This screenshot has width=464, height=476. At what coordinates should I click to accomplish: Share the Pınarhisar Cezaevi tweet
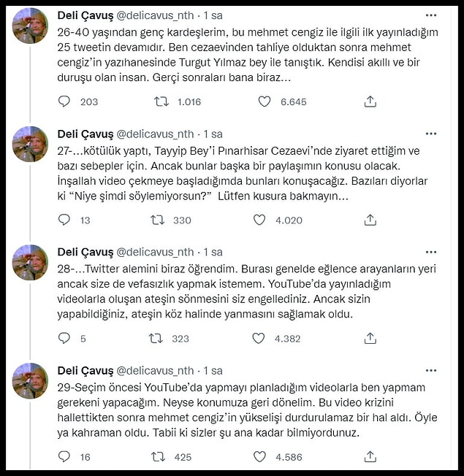tap(370, 220)
